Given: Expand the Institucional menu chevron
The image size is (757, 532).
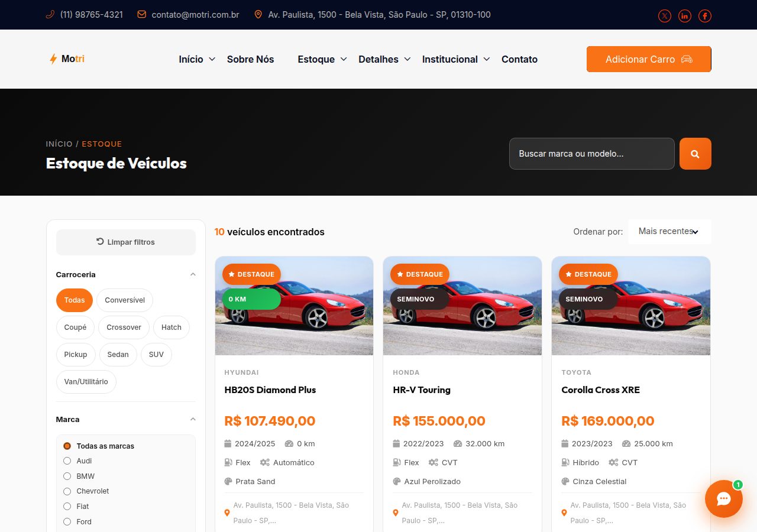Looking at the screenshot, I should [487, 59].
